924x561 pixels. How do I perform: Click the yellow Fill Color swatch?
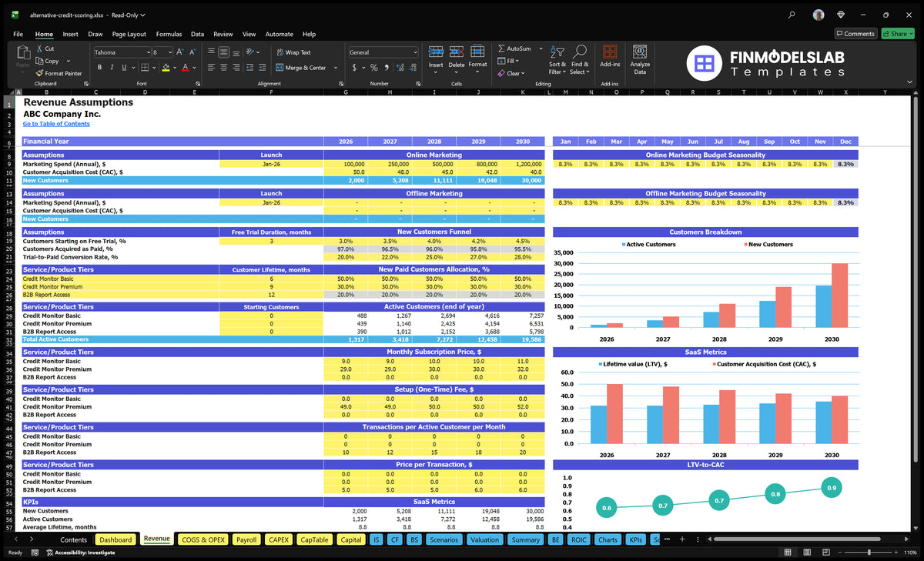[166, 68]
